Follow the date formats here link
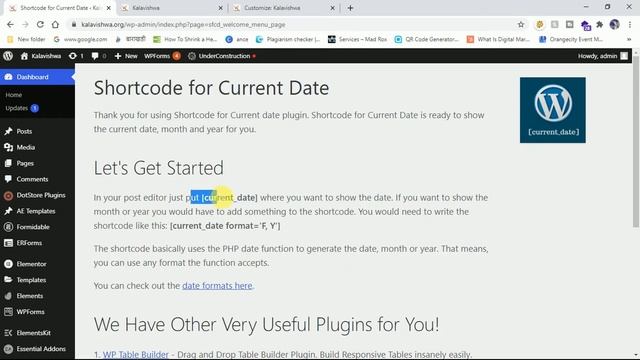The image size is (640, 360). point(217,286)
